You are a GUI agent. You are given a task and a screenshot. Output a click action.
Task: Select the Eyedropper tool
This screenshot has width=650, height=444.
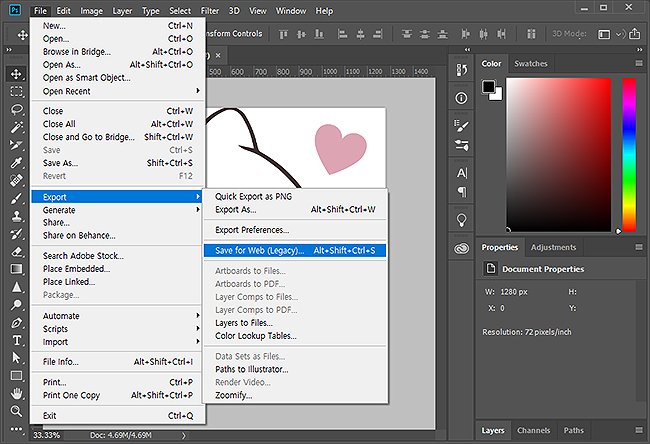pos(16,163)
